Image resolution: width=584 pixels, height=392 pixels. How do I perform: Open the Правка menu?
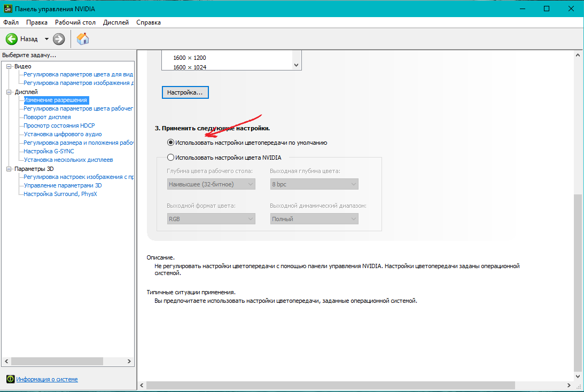click(36, 22)
